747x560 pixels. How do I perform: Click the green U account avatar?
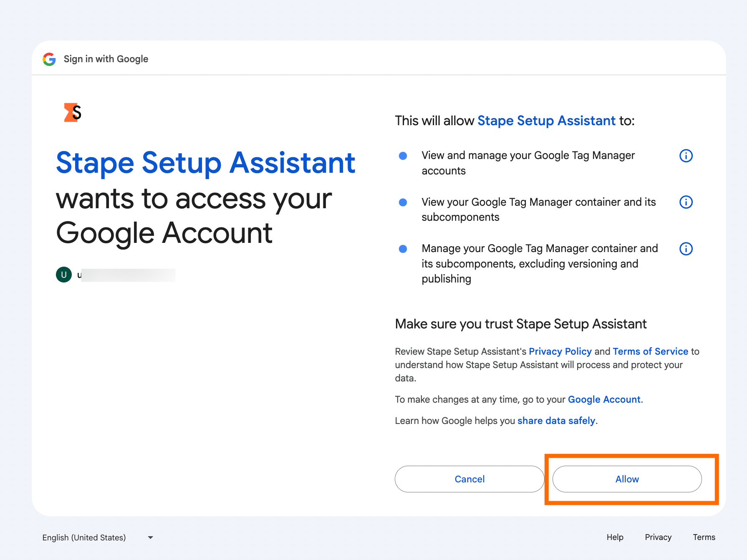point(64,275)
